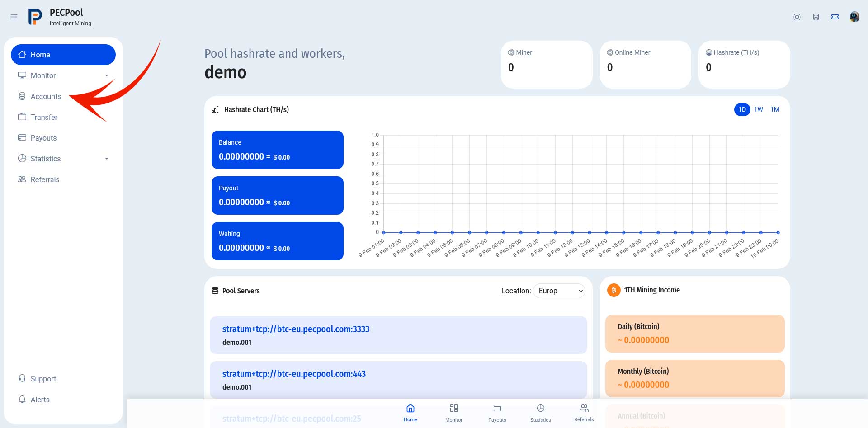Go to Referrals in the bottom bar
The image size is (868, 428).
tap(584, 413)
